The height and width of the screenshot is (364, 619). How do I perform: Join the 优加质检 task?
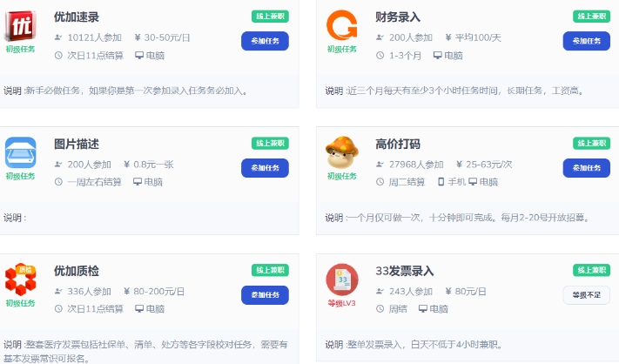[x=265, y=295]
